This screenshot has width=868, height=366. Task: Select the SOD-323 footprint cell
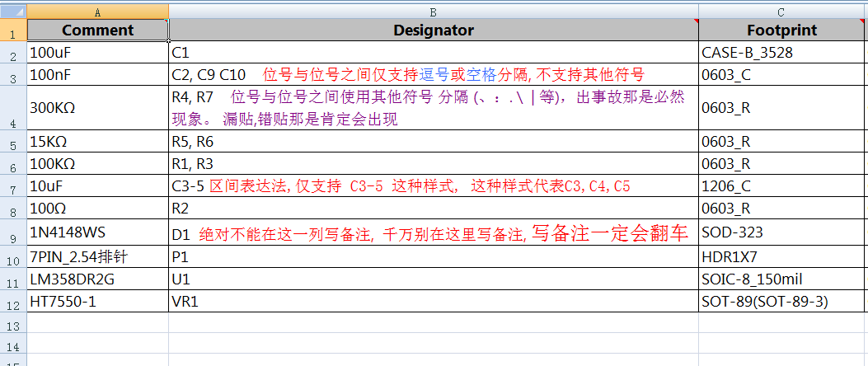click(x=781, y=235)
